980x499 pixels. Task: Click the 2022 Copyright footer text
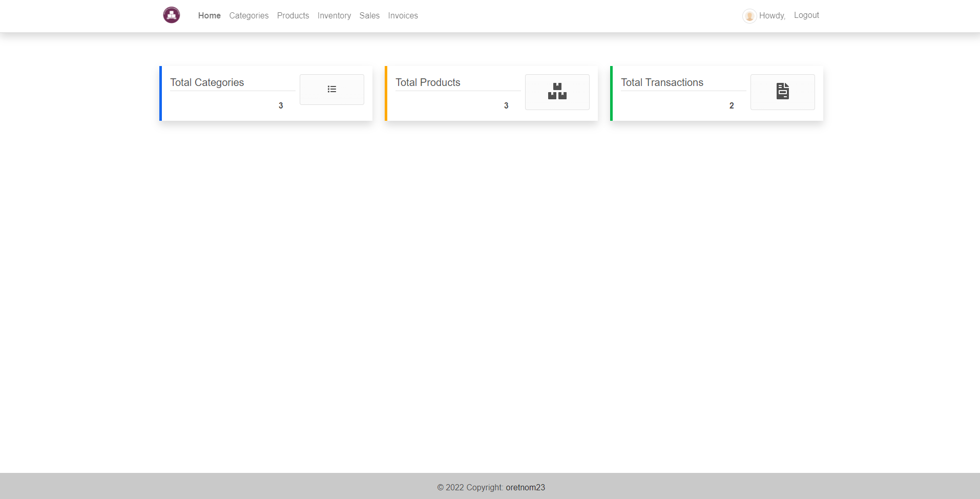470,487
